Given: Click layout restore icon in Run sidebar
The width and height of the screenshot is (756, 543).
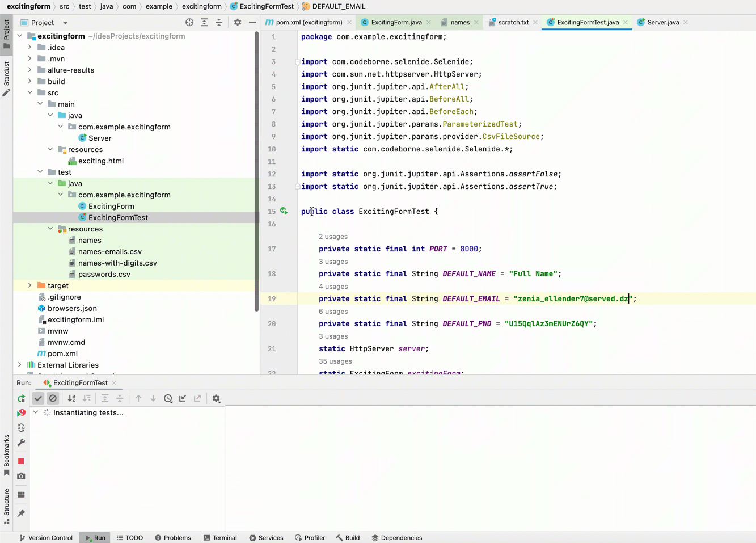Looking at the screenshot, I should click(21, 495).
